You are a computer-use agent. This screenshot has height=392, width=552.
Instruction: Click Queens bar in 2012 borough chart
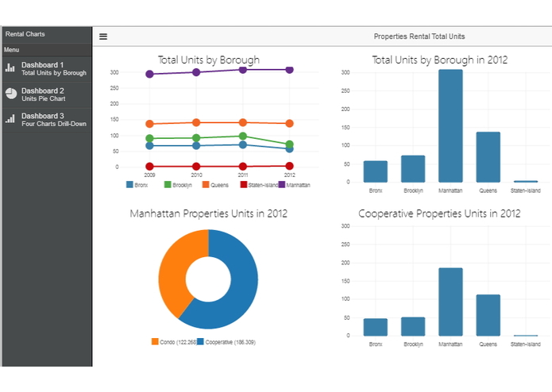click(488, 157)
